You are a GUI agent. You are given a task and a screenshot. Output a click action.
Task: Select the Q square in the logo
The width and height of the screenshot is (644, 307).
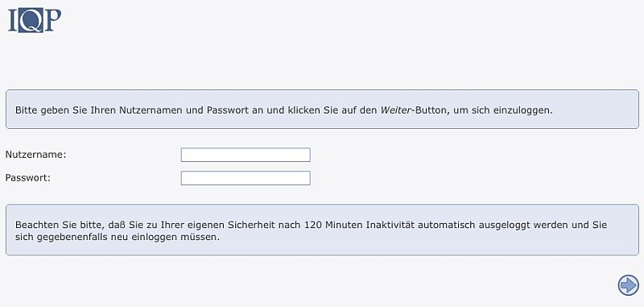point(30,20)
